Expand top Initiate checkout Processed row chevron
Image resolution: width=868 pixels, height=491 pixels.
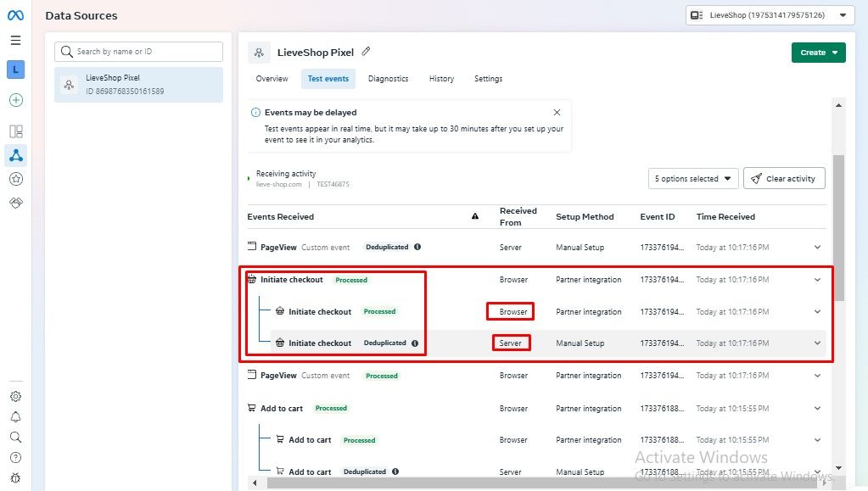817,280
